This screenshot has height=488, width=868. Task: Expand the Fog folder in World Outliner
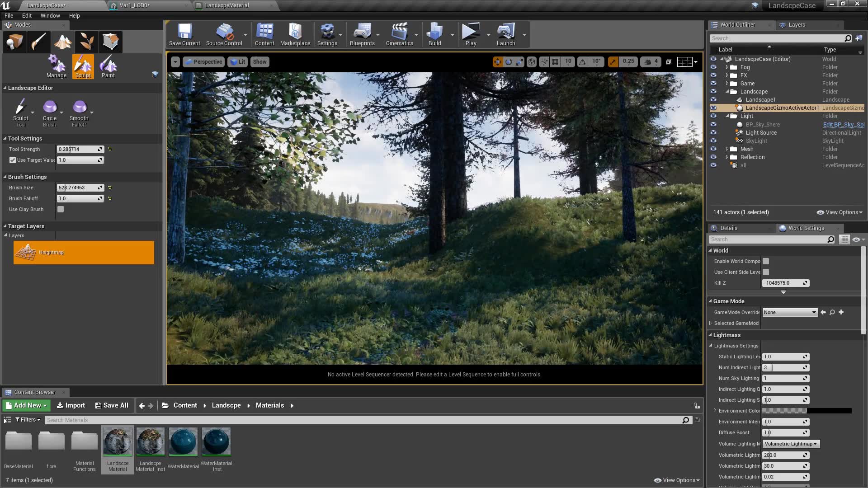pyautogui.click(x=727, y=67)
